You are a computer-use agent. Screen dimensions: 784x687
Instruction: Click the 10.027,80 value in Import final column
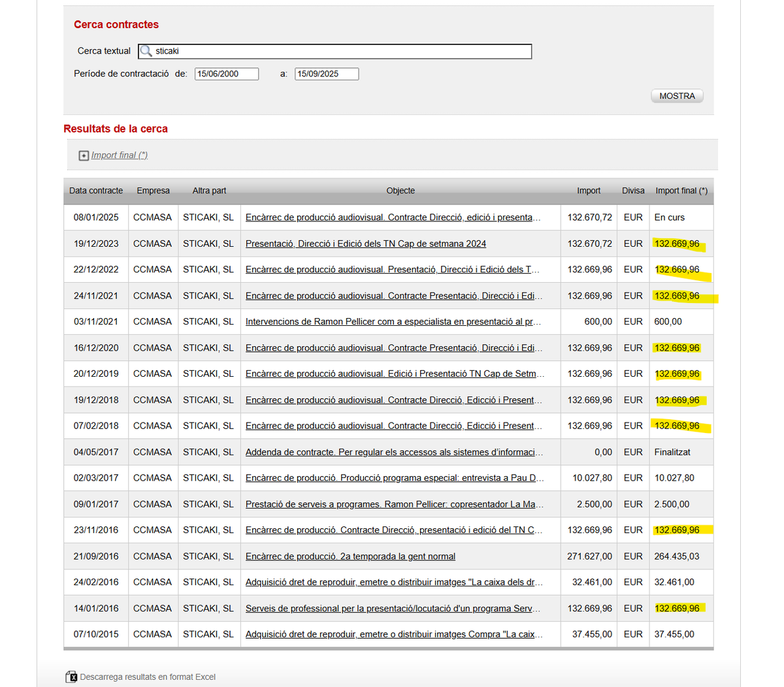click(x=674, y=478)
